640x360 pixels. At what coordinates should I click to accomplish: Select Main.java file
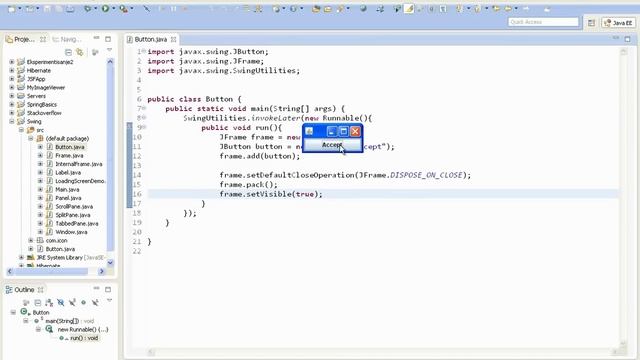coord(67,189)
